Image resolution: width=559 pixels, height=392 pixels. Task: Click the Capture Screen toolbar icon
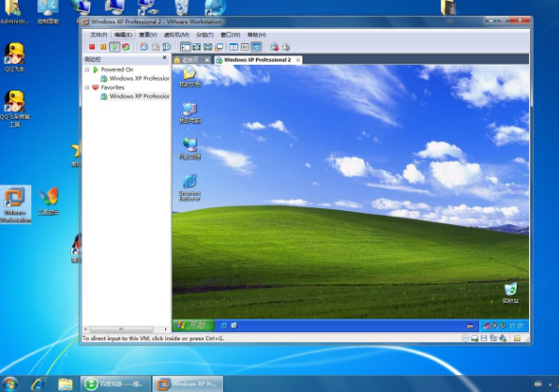click(x=274, y=47)
